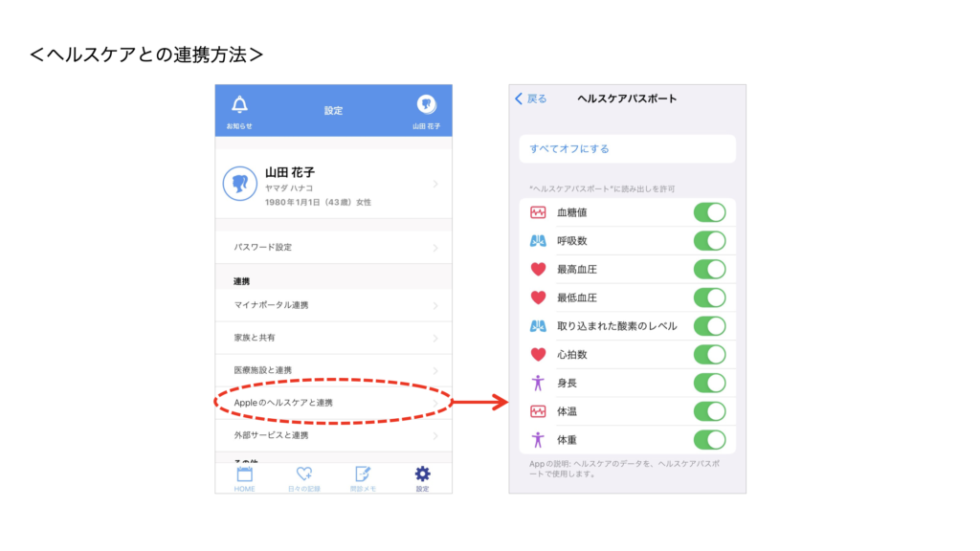
Task: Expand the パスワード設定 row chevron
Action: coord(435,248)
